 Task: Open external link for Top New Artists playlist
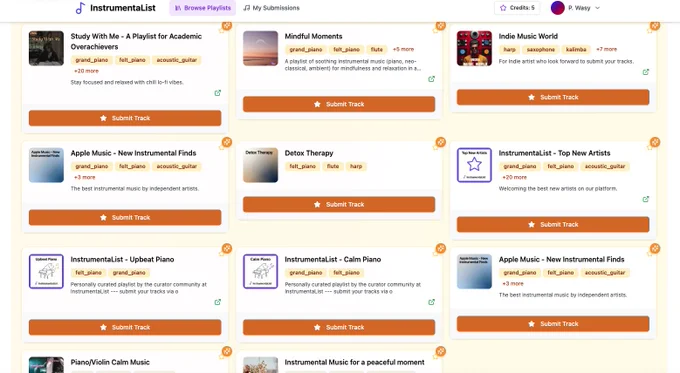click(646, 199)
